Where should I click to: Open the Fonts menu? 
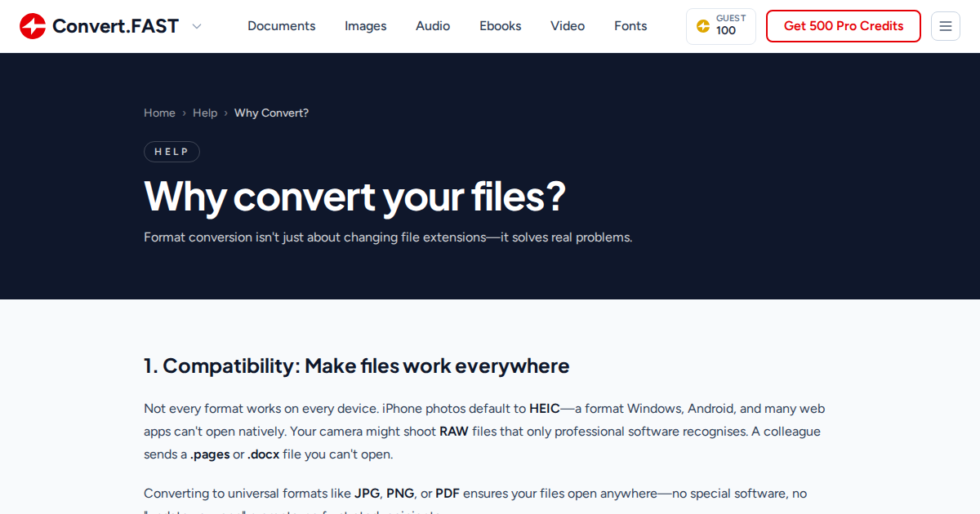coord(630,26)
